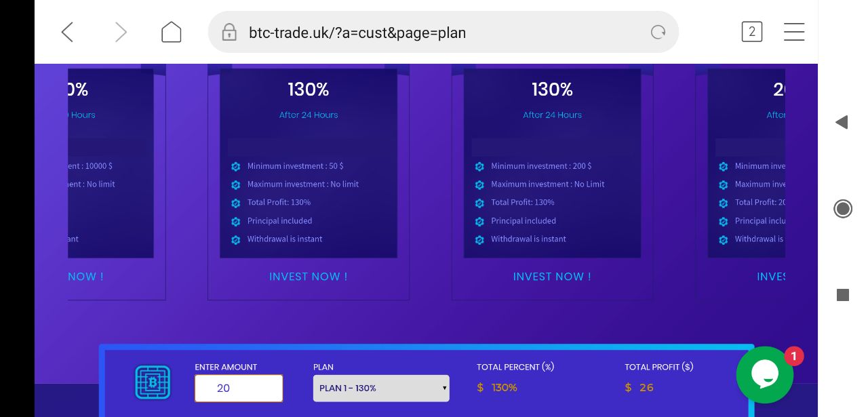This screenshot has width=868, height=417.
Task: Tap the browser back arrow
Action: 67,32
